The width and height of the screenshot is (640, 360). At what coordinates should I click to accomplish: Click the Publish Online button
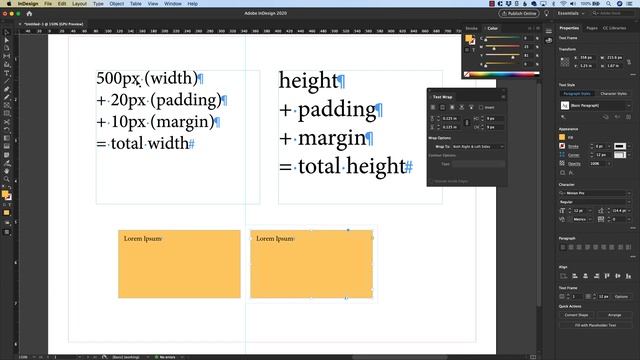(519, 13)
